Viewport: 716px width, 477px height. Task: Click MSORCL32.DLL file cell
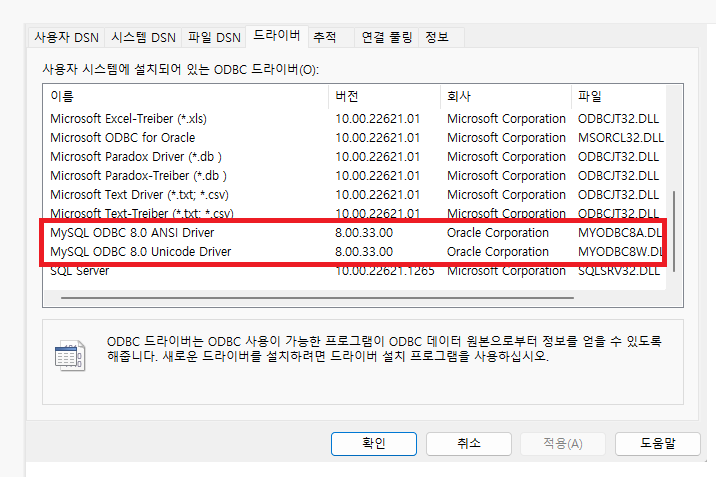(621, 138)
